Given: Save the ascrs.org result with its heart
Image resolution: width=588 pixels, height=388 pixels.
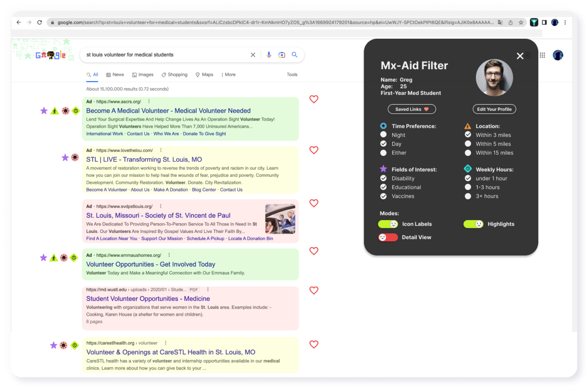Looking at the screenshot, I should 314,99.
